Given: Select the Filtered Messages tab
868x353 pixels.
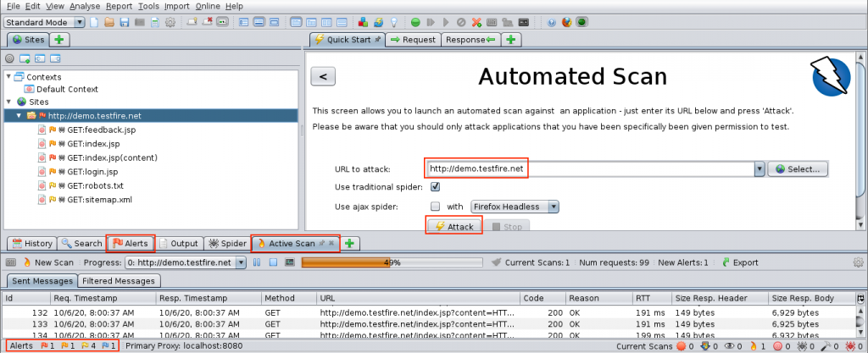Looking at the screenshot, I should pyautogui.click(x=119, y=281).
